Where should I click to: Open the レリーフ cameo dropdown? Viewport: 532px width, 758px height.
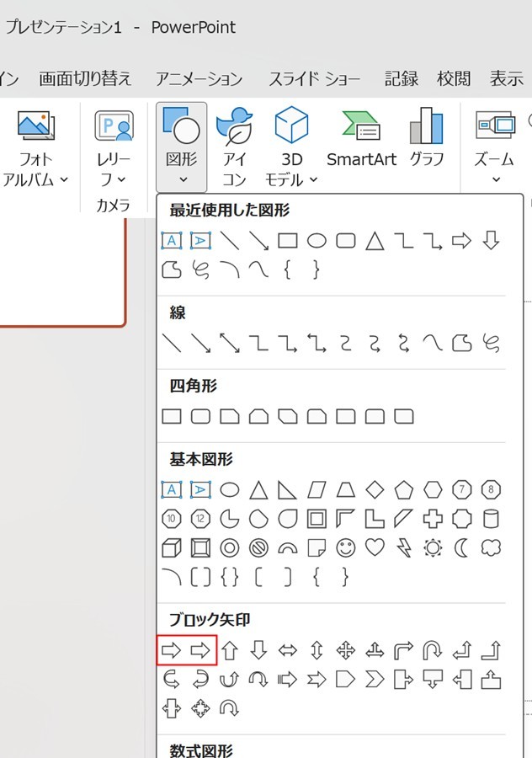(114, 149)
